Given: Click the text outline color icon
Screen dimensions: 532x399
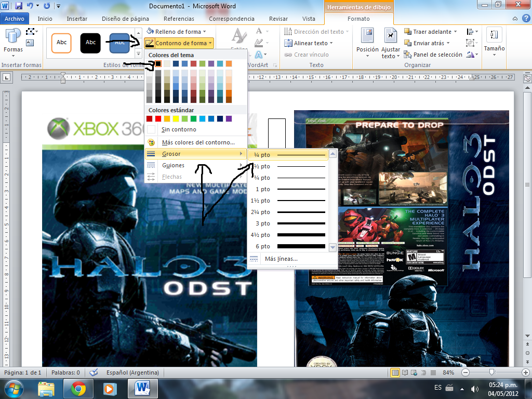Looking at the screenshot, I should (x=259, y=43).
